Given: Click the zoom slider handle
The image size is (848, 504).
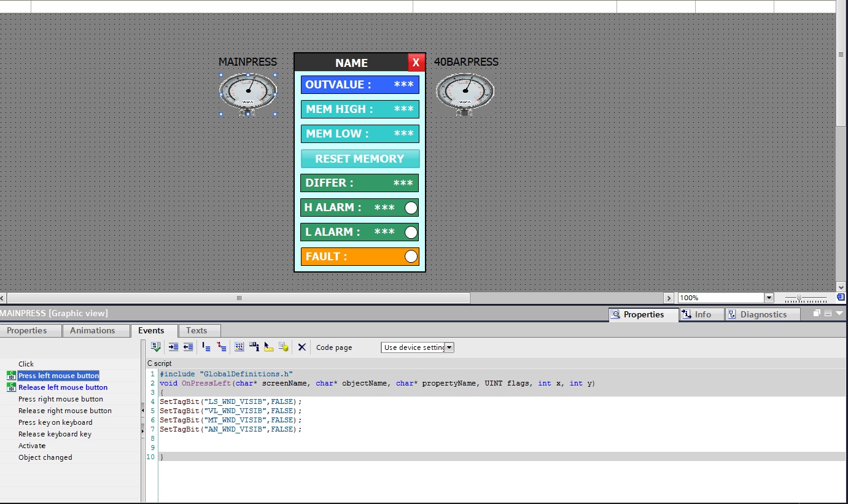Looking at the screenshot, I should tap(799, 298).
